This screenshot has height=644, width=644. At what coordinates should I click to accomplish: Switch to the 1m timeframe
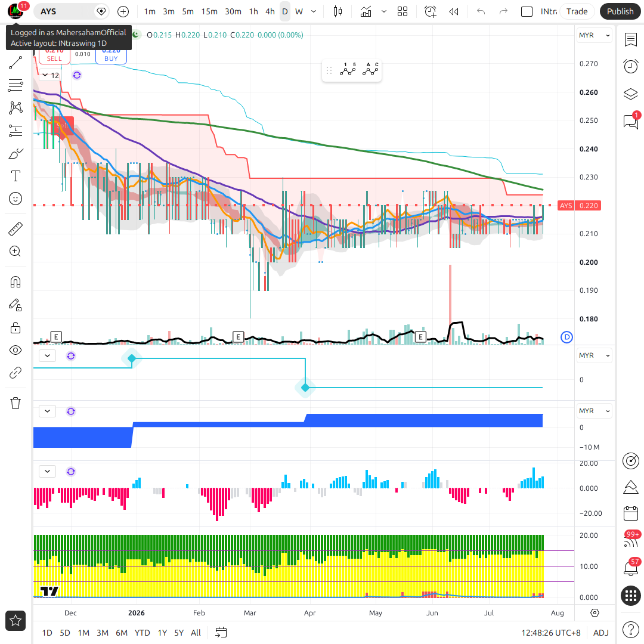[x=150, y=11]
